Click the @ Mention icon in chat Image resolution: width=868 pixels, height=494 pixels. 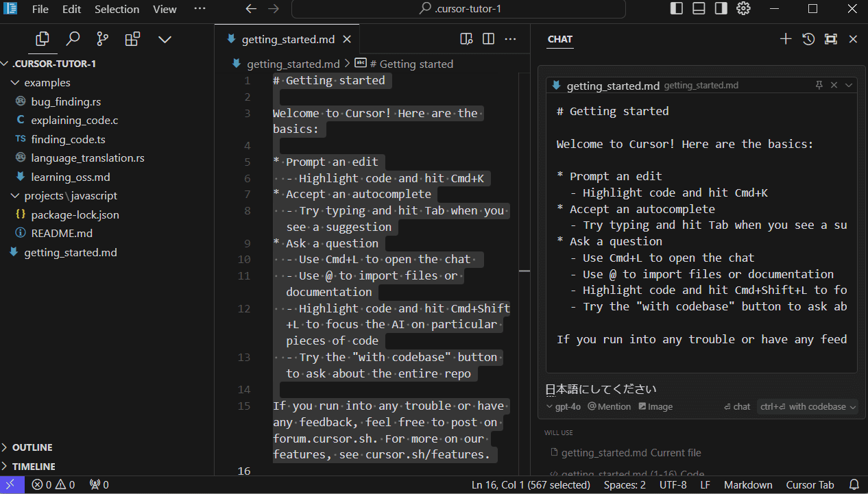coord(609,406)
